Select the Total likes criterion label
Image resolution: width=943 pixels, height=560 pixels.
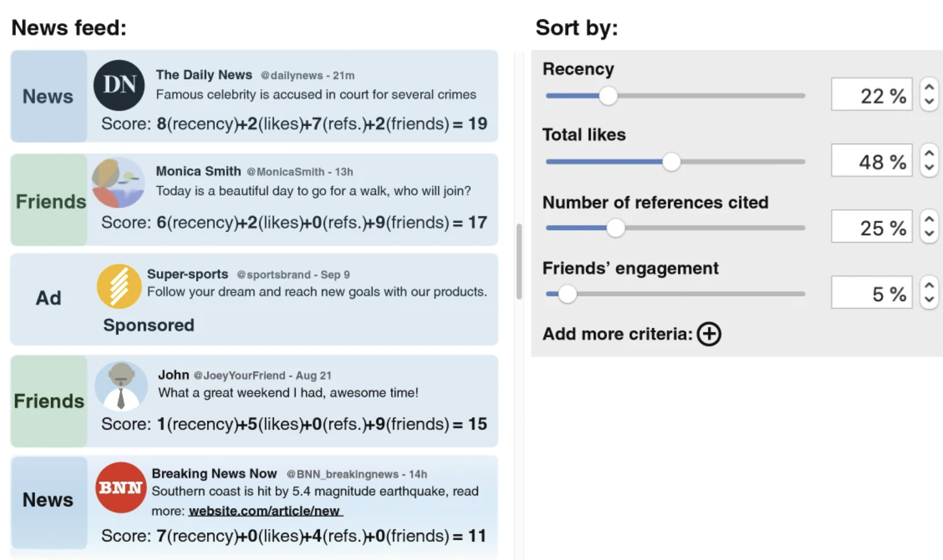[584, 134]
